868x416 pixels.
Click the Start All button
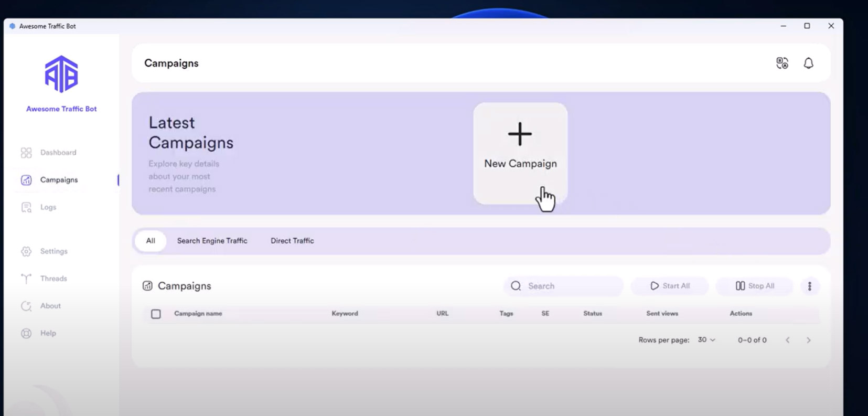click(670, 286)
